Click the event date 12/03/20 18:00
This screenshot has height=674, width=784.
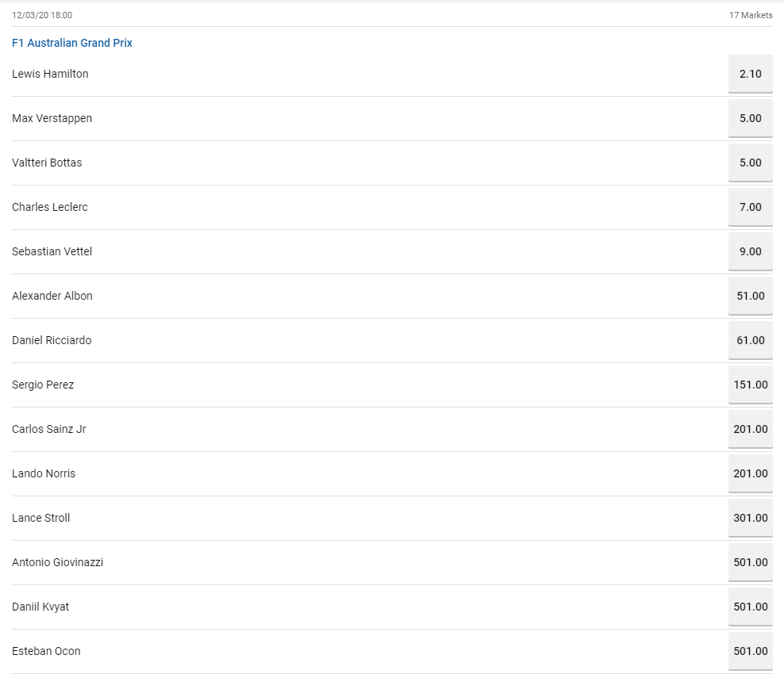42,15
